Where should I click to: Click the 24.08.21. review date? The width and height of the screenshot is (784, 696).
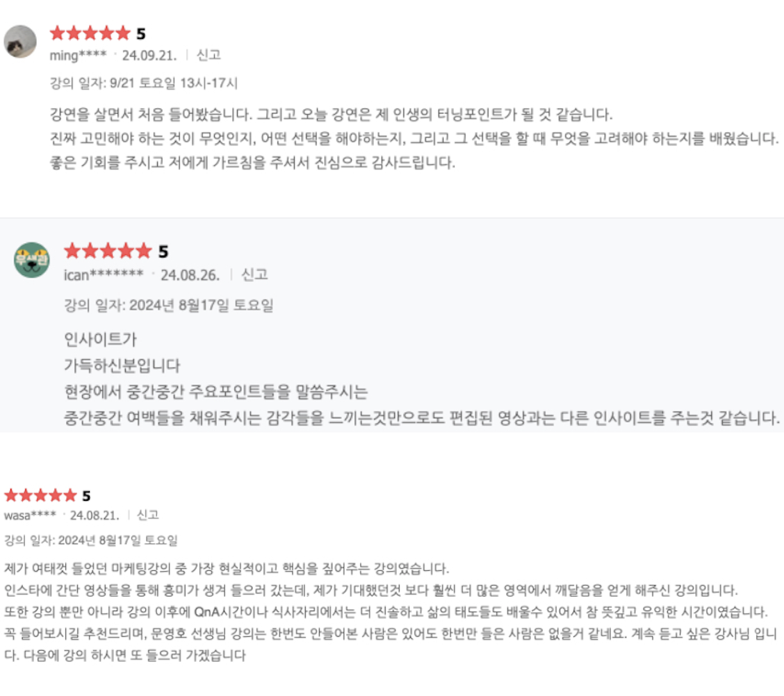click(x=95, y=515)
